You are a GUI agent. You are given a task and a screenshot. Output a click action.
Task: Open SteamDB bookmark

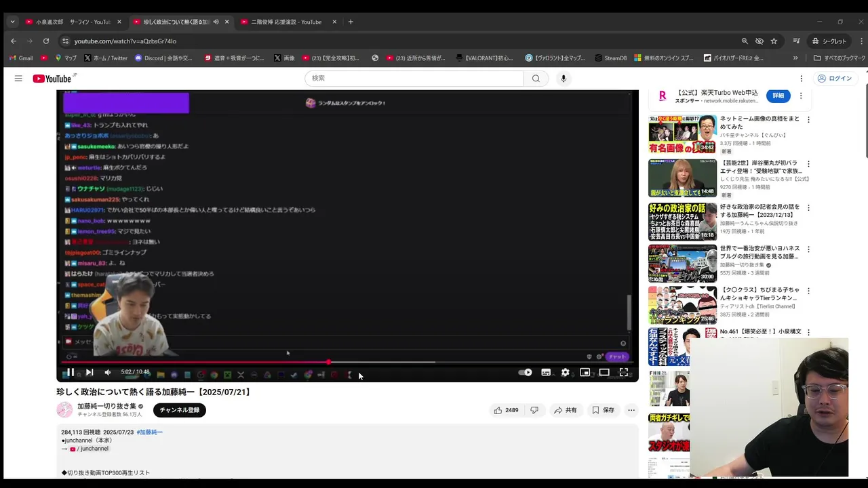click(610, 58)
